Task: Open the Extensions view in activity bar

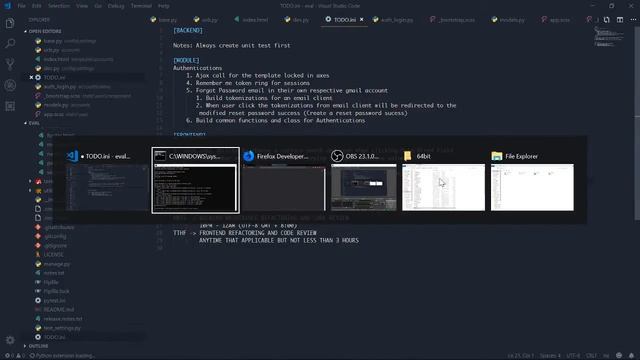Action: [10, 106]
